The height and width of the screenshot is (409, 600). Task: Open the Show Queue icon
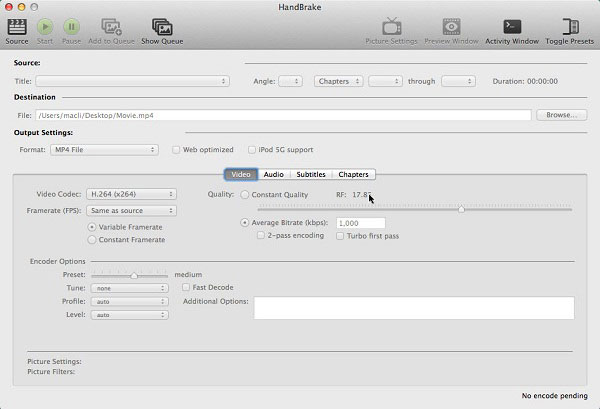(162, 27)
